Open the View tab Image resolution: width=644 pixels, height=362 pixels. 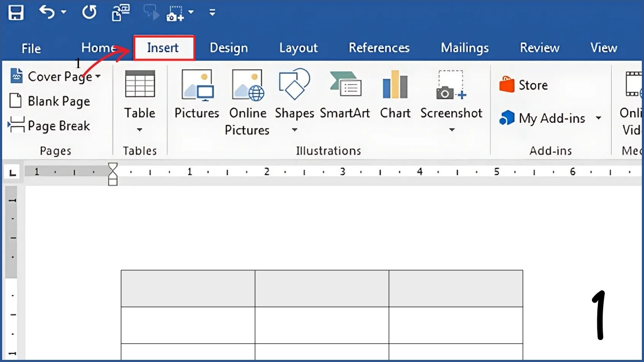(604, 48)
